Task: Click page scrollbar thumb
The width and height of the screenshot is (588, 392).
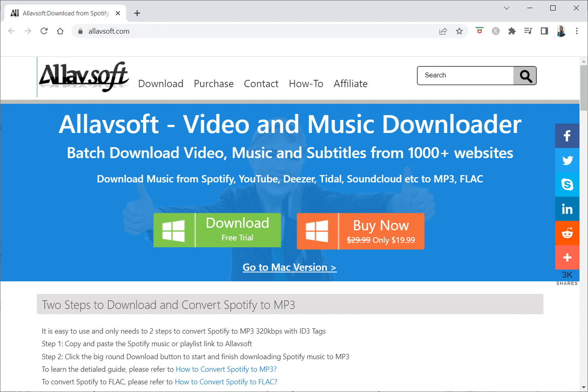Action: 584,88
